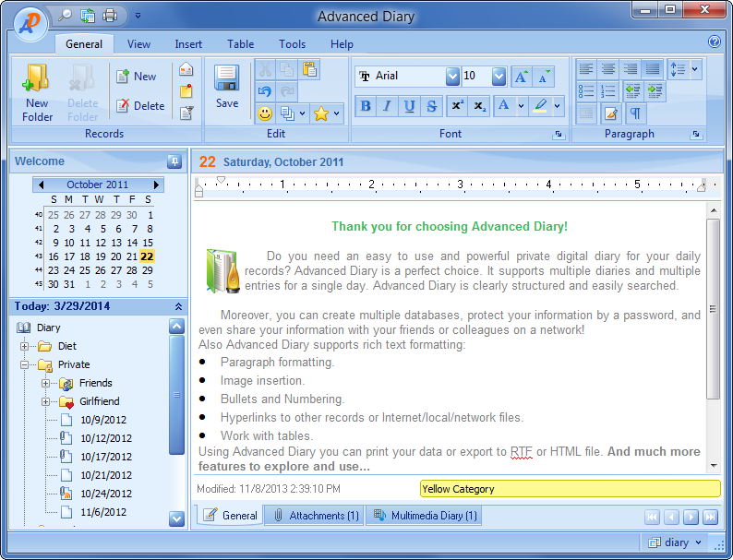Expand the Girlfriend folder
Image resolution: width=733 pixels, height=560 pixels.
[45, 401]
